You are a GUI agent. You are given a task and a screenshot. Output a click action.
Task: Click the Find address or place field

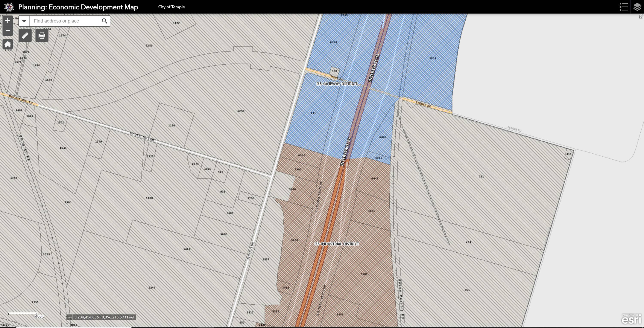pos(64,21)
